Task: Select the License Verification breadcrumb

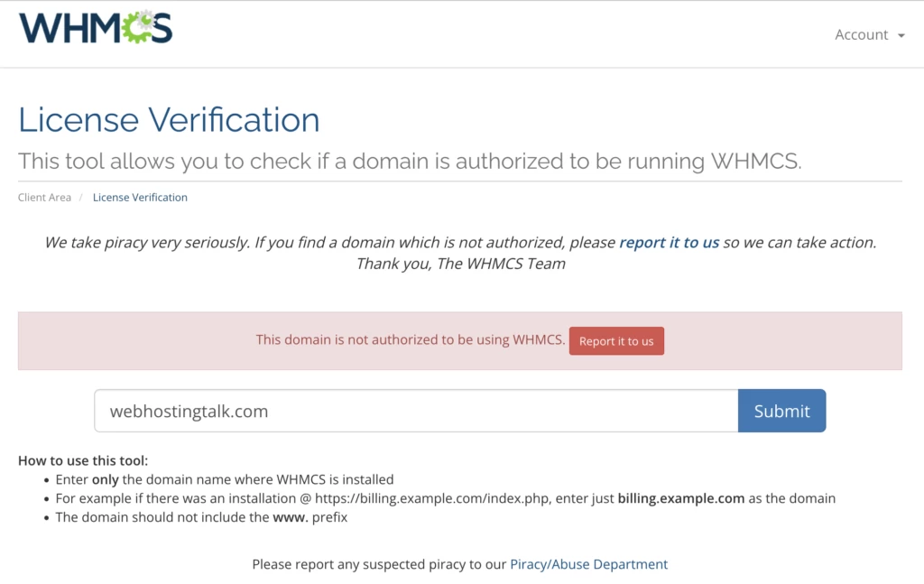Action: [x=140, y=197]
